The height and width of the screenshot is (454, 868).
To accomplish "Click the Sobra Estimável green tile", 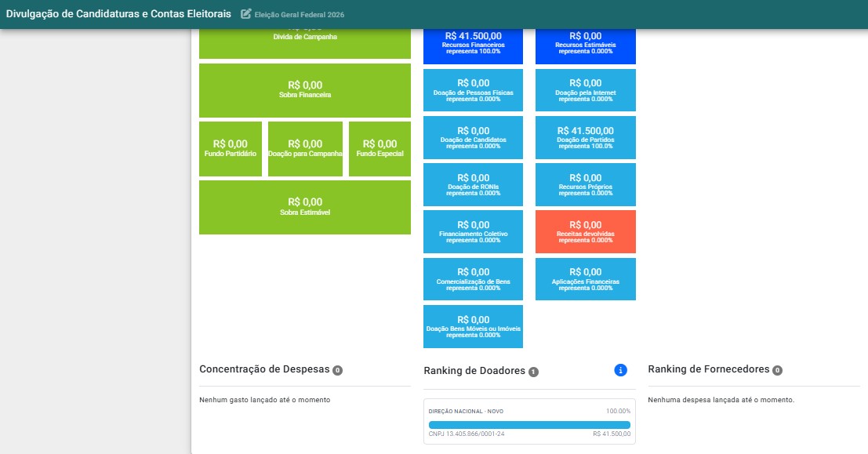I will (x=305, y=207).
